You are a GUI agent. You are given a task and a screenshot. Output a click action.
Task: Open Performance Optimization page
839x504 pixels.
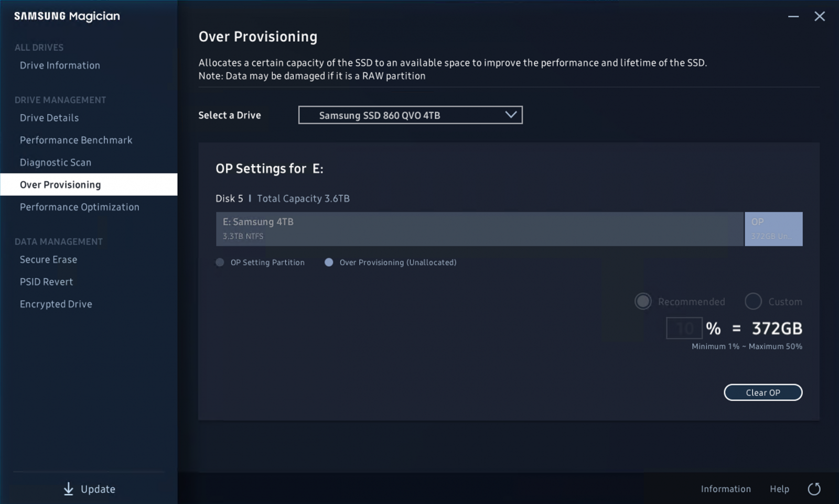pyautogui.click(x=80, y=207)
